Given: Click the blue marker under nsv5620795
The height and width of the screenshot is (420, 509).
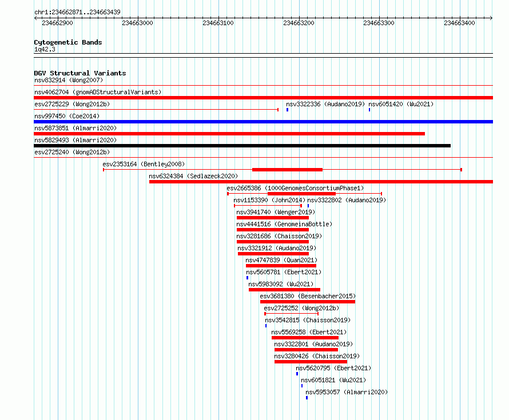Looking at the screenshot, I should 297,374.
